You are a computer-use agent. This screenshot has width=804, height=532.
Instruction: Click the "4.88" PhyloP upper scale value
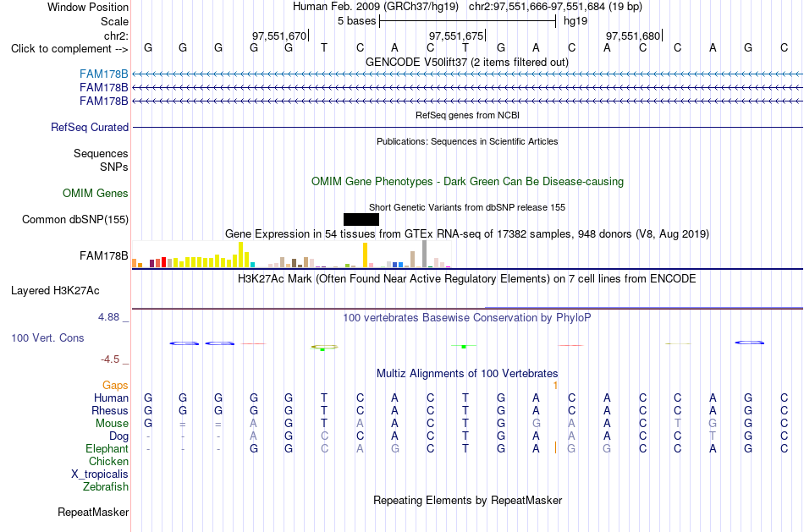click(108, 317)
